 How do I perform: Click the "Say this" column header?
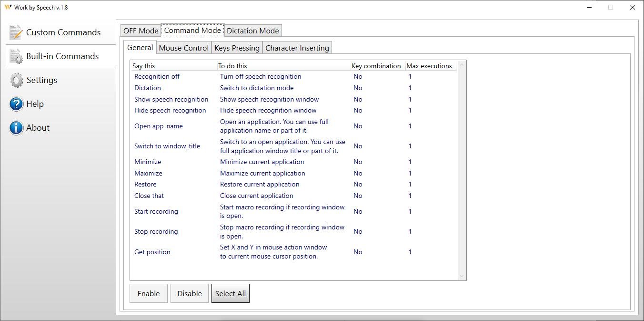(x=144, y=66)
